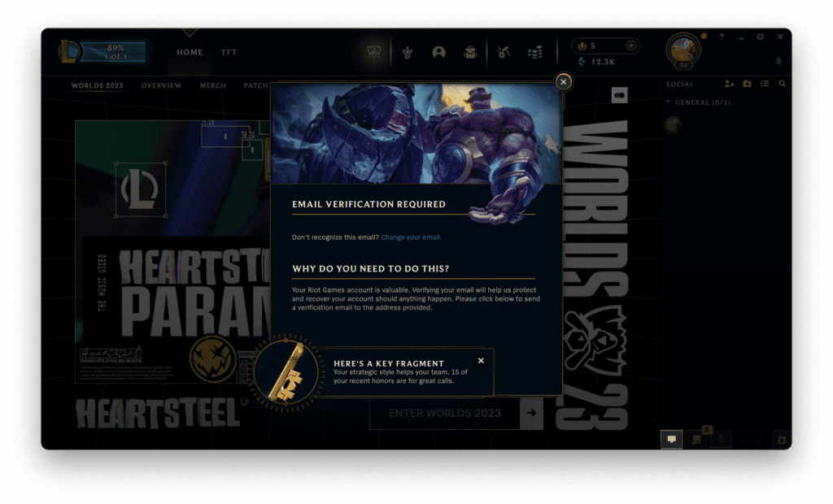Open the friends list options icon
This screenshot has width=833, height=504.
(765, 84)
